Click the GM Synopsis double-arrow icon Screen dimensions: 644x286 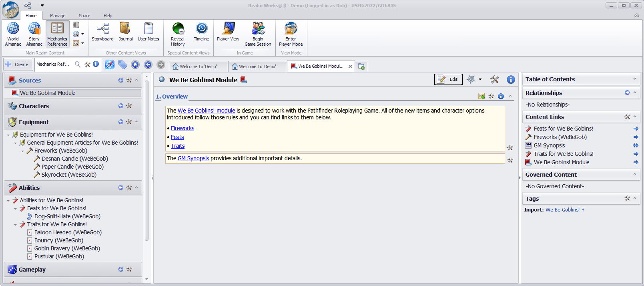tap(636, 145)
